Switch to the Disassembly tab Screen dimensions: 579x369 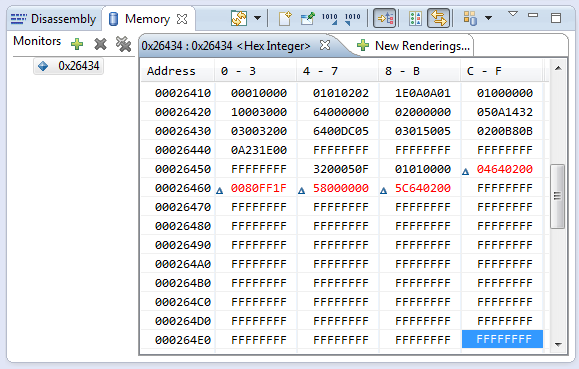54,18
